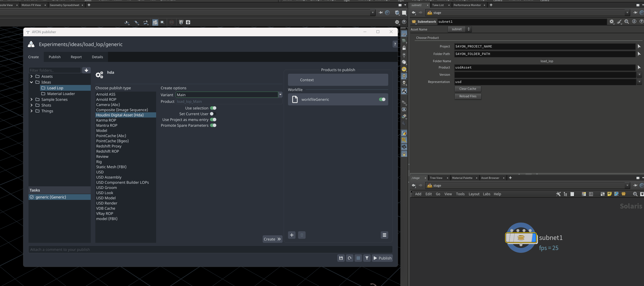This screenshot has width=644, height=286.
Task: Click the question mark help in AYON publisher
Action: (x=395, y=44)
